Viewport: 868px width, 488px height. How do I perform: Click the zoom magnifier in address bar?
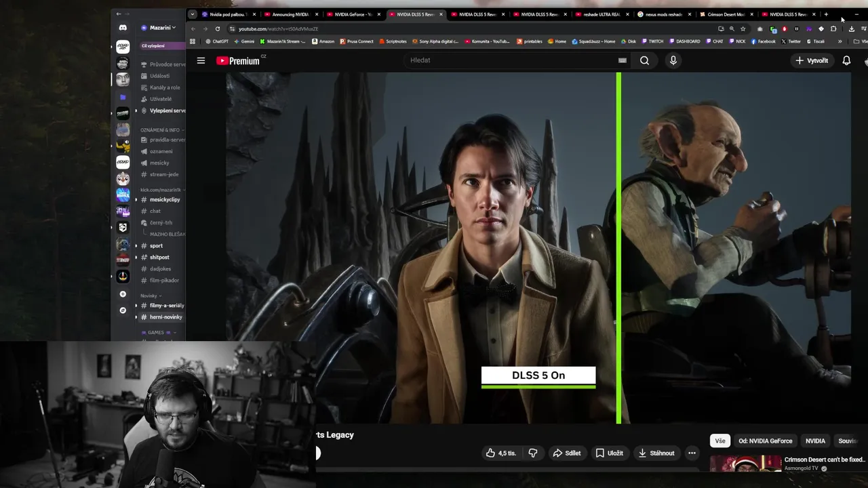732,28
